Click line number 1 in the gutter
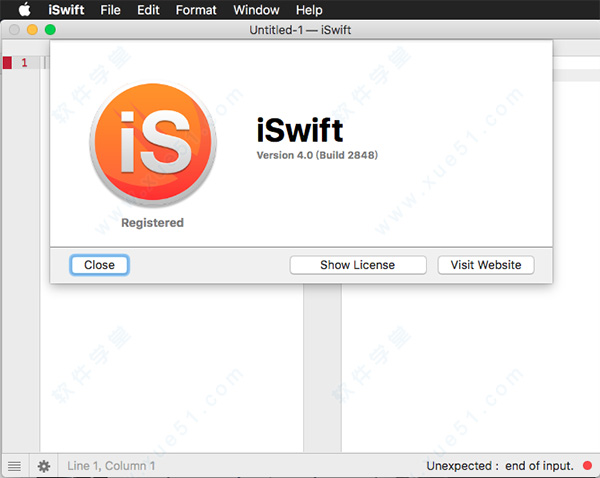Image resolution: width=600 pixels, height=478 pixels. point(24,62)
